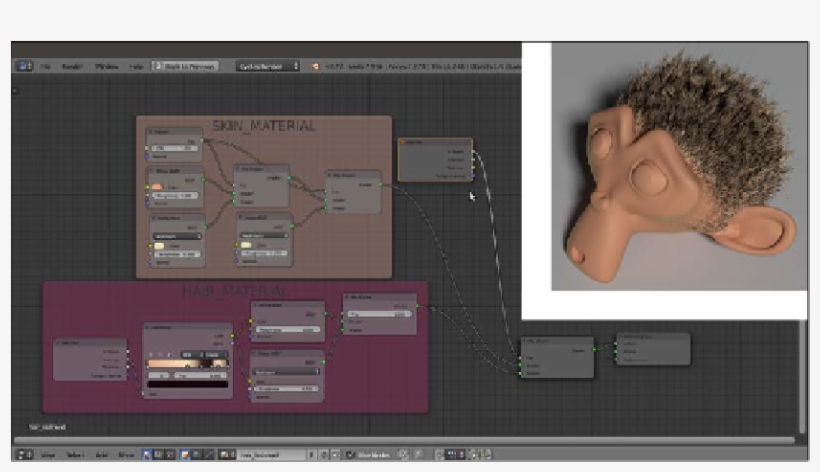The image size is (820, 472).
Task: Toggle the Use Nodes checkbox
Action: pyautogui.click(x=349, y=455)
